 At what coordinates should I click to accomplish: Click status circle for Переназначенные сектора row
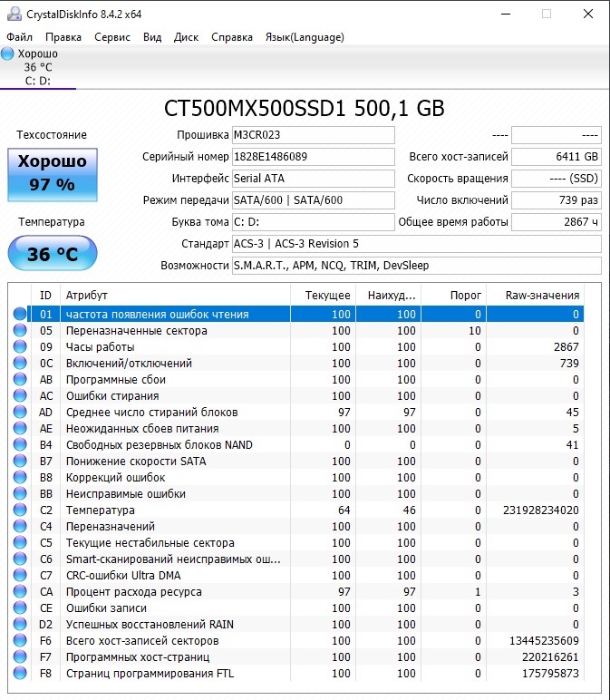[x=20, y=330]
